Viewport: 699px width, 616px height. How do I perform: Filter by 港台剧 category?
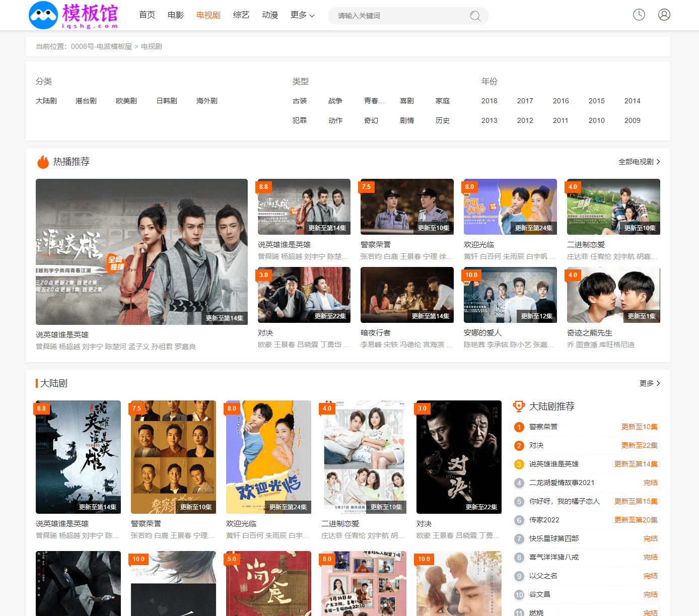86,101
